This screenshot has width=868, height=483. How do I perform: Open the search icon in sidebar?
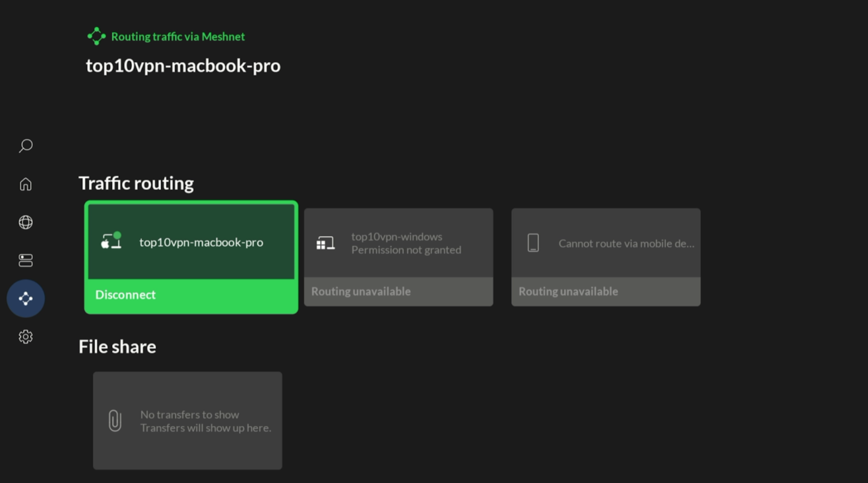26,145
